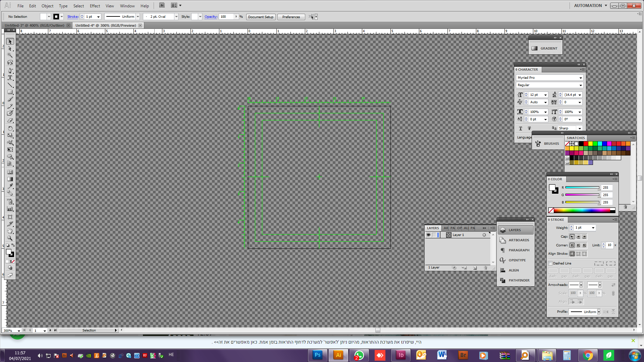Open the Myriad Pro font dropdown
This screenshot has width=644, height=362.
[581, 78]
